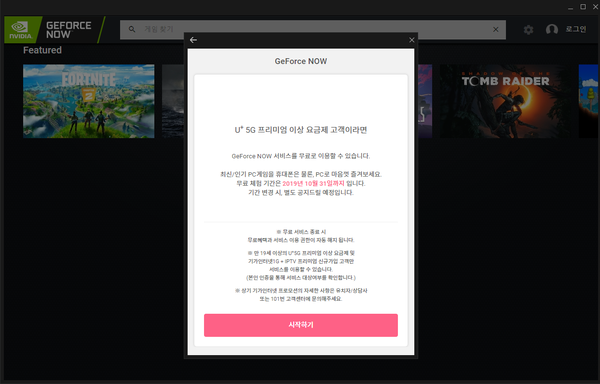Click the Featured section heading
The height and width of the screenshot is (384, 600).
(x=42, y=50)
